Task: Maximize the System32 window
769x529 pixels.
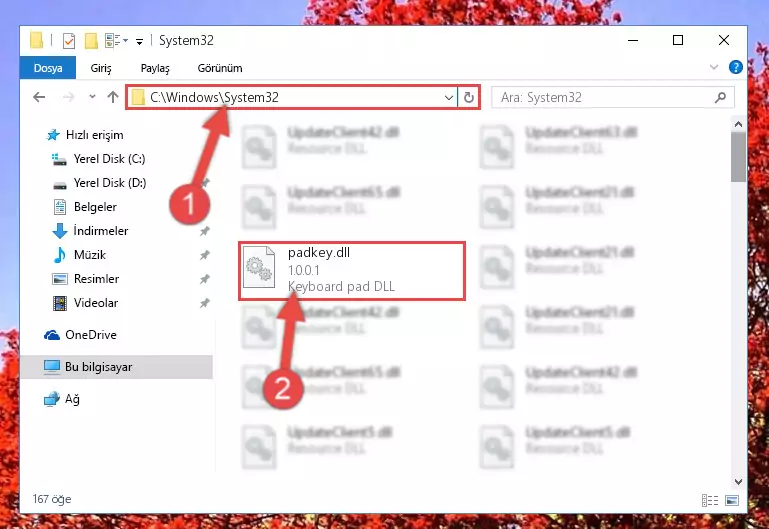Action: pyautogui.click(x=678, y=40)
